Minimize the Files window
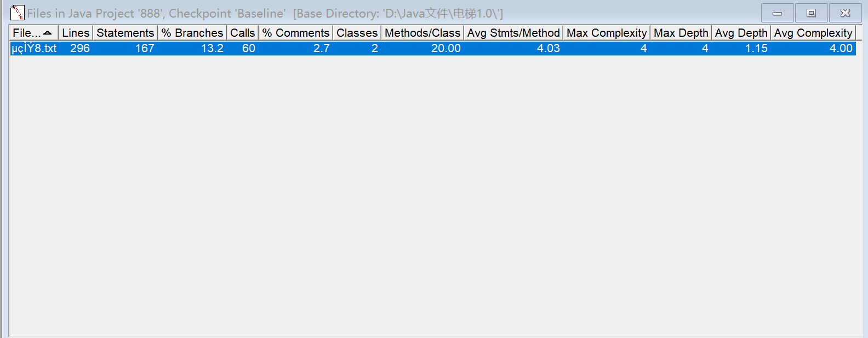This screenshot has height=338, width=868. 777,13
